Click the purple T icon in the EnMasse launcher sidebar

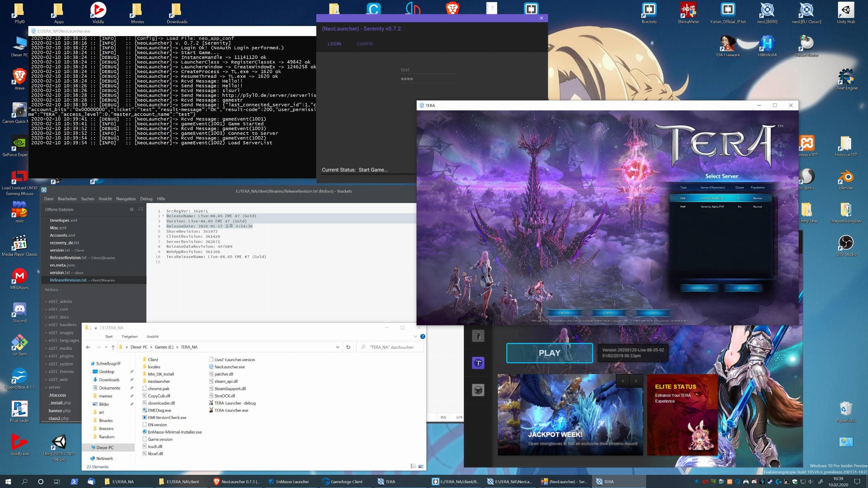[478, 363]
